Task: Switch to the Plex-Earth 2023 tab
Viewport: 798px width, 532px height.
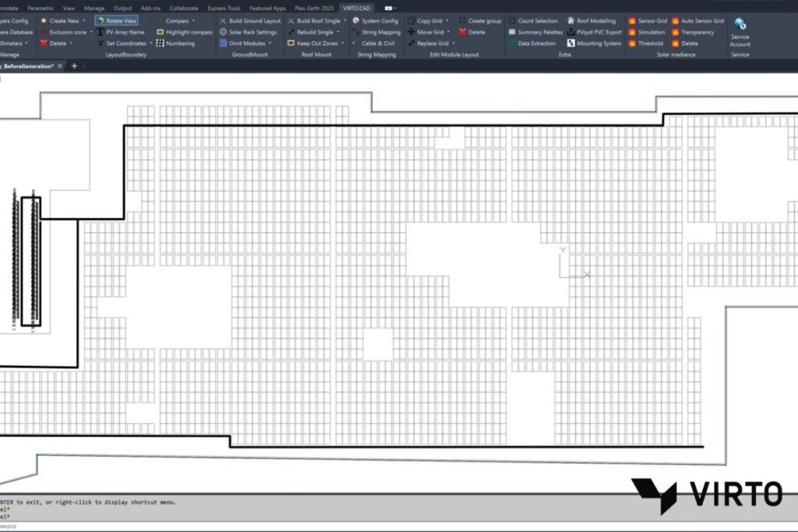Action: click(x=314, y=8)
